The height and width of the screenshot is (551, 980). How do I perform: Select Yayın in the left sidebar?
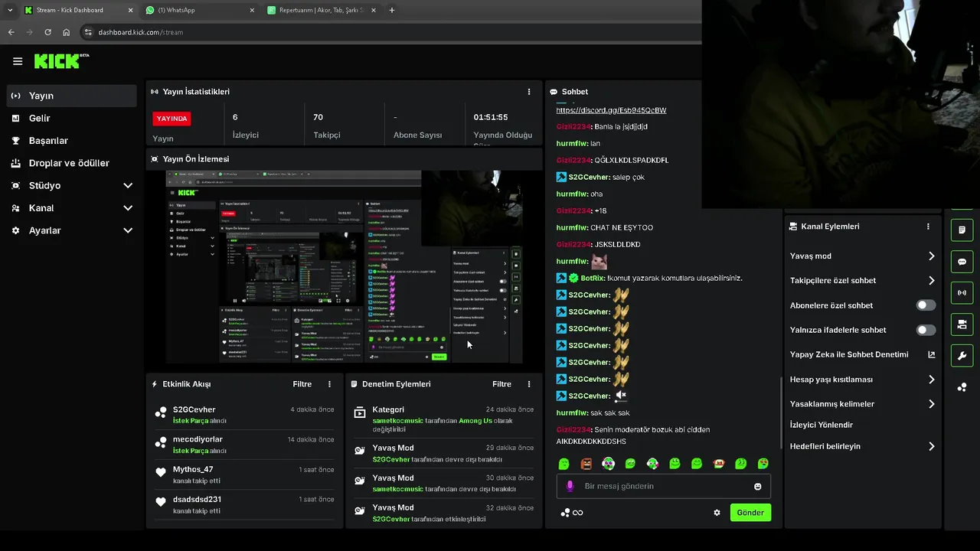(72, 96)
